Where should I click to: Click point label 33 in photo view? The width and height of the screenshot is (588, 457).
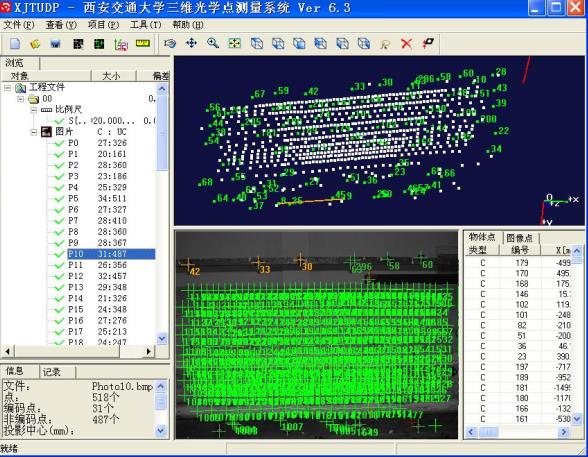[x=265, y=269]
